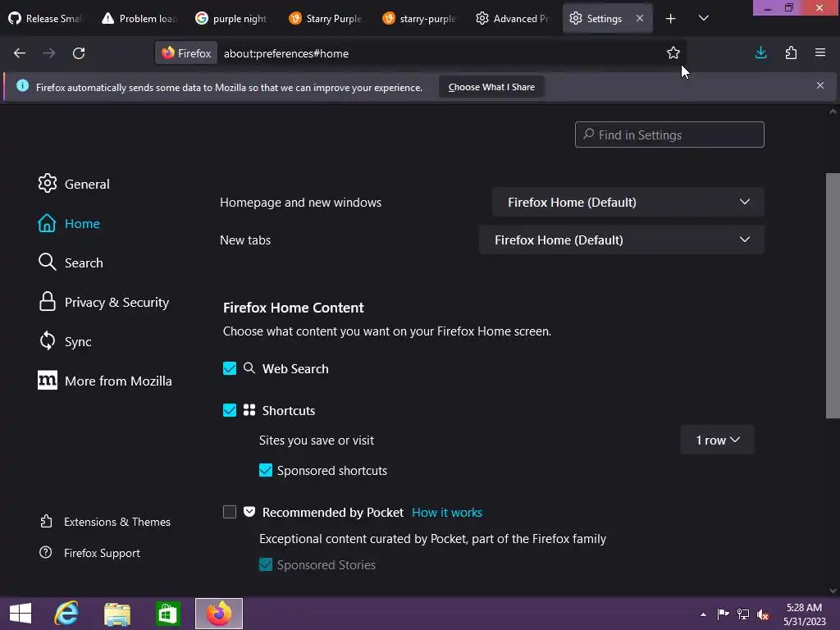
Task: Open the network tray icon
Action: point(743,614)
